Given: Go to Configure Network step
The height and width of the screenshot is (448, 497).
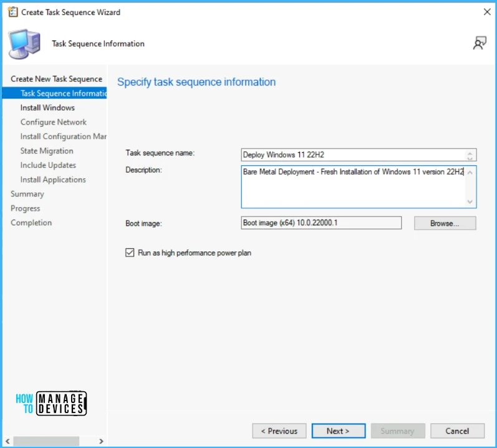Looking at the screenshot, I should click(53, 122).
